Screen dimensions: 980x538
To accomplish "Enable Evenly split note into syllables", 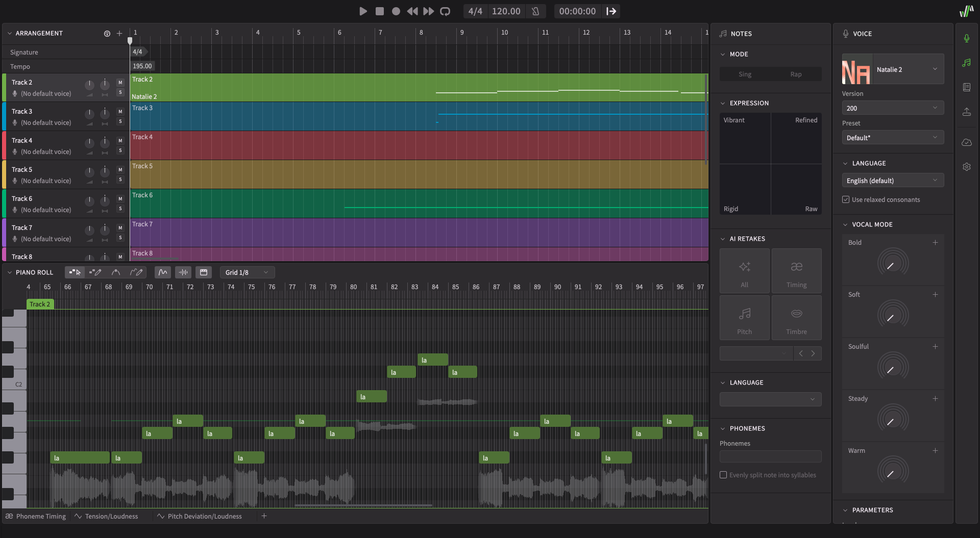I will (x=723, y=475).
